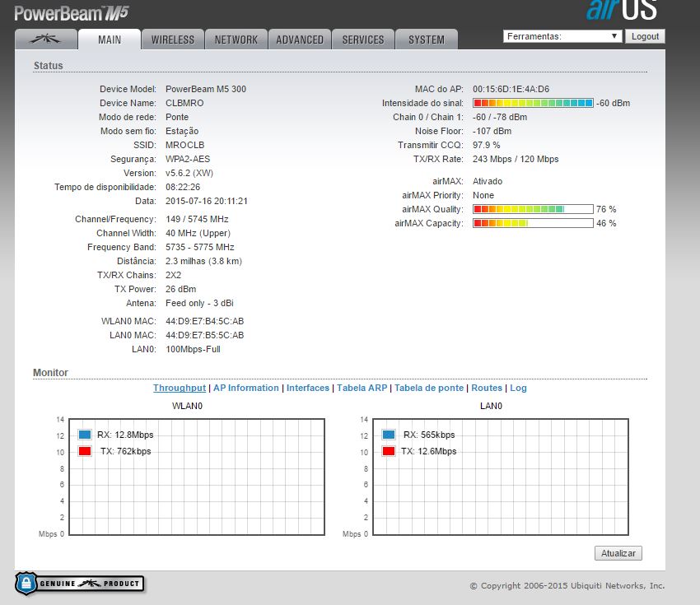Click the airOS logo

(622, 10)
